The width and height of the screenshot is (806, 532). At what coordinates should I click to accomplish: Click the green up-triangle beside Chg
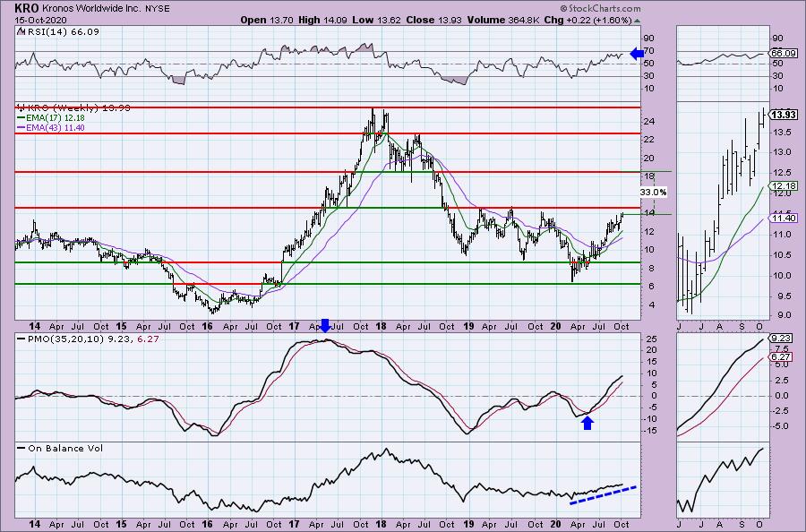click(x=637, y=21)
